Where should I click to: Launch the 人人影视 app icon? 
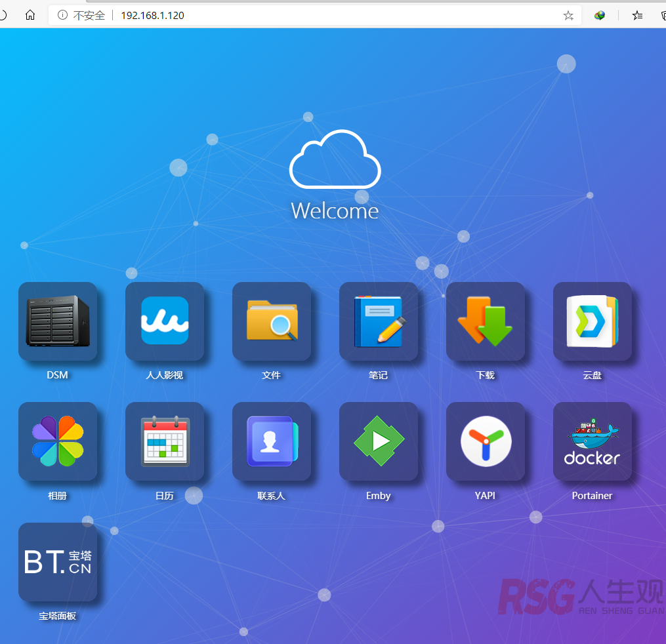[x=165, y=321]
